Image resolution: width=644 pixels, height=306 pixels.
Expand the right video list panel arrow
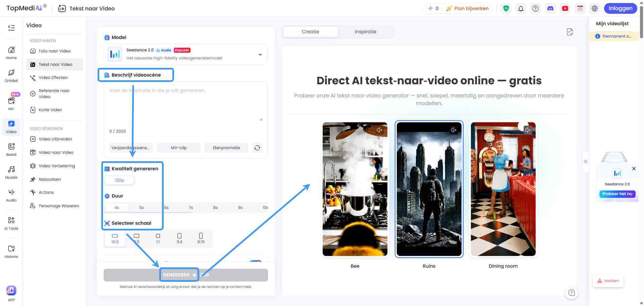tap(585, 162)
